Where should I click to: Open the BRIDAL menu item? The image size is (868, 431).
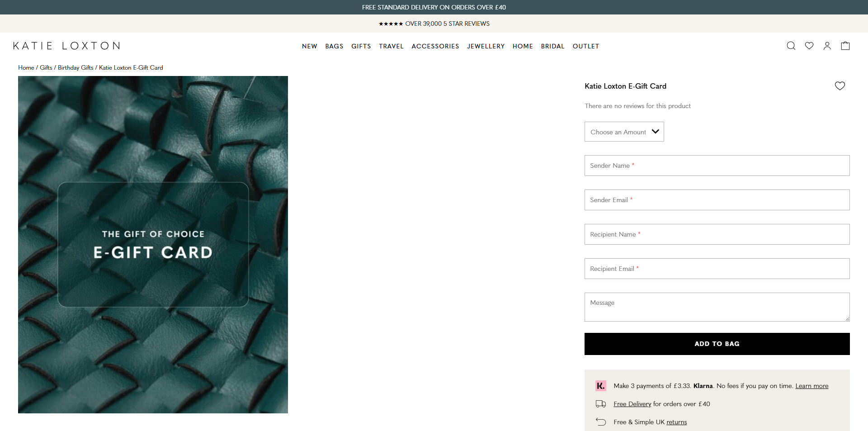(x=552, y=46)
